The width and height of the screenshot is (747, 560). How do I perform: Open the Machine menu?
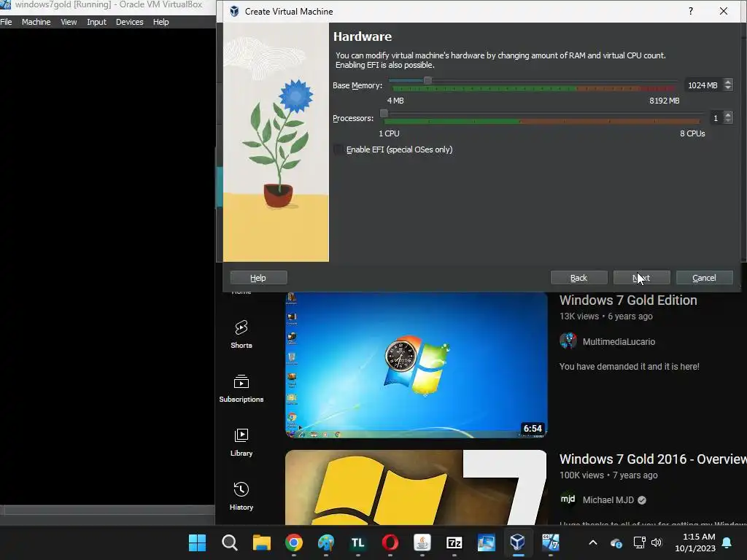pos(36,22)
